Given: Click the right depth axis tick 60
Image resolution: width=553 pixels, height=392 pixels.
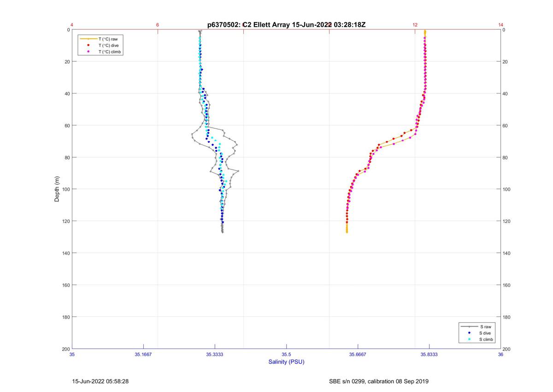Looking at the screenshot, I should tap(506, 125).
